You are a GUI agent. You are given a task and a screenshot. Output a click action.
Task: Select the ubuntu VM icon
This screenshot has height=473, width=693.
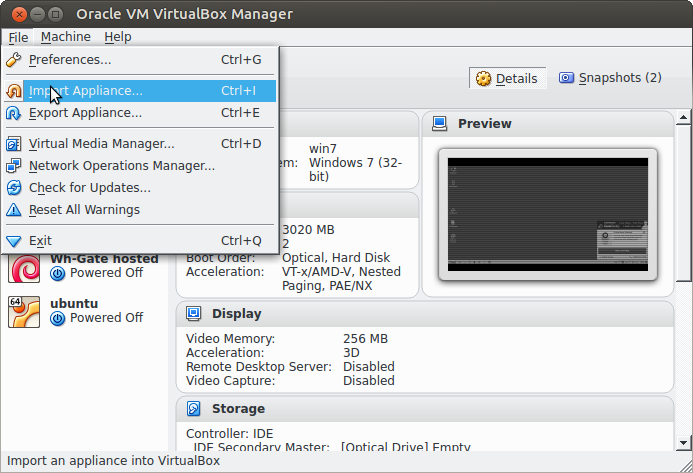click(23, 311)
